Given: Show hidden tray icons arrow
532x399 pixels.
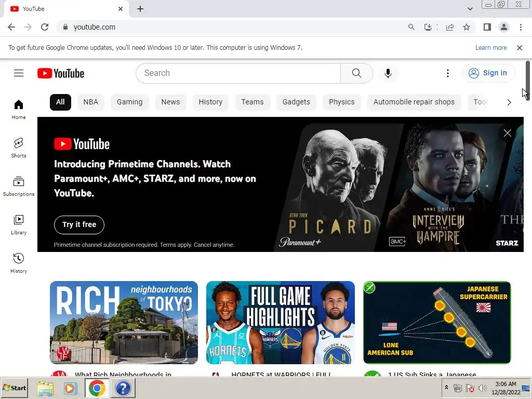Looking at the screenshot, I should (x=446, y=388).
